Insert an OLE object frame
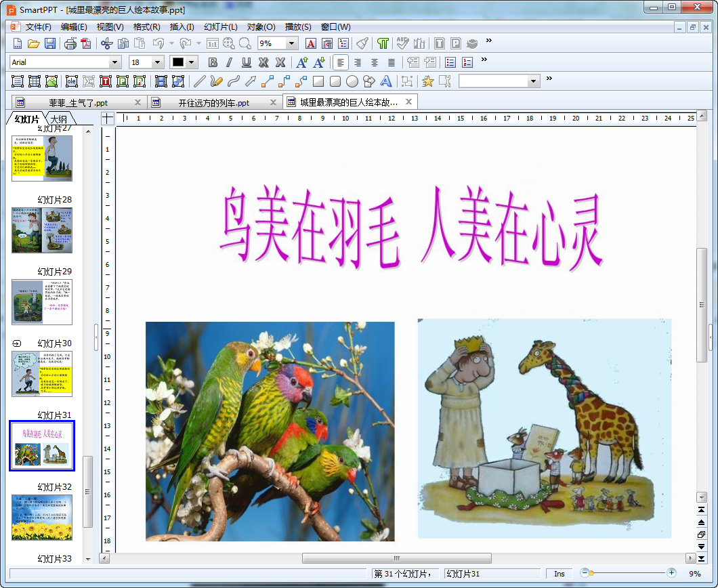Screen dimensions: 718x588 click(x=71, y=81)
